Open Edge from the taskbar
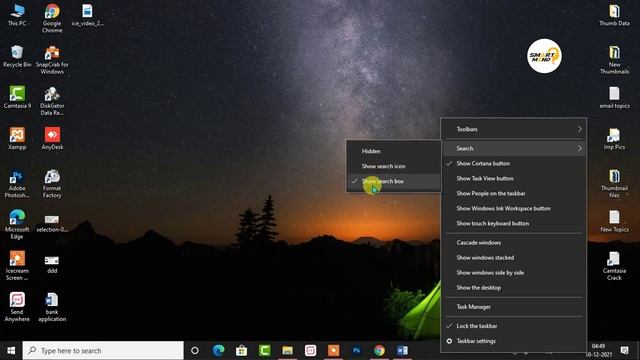 (218, 351)
